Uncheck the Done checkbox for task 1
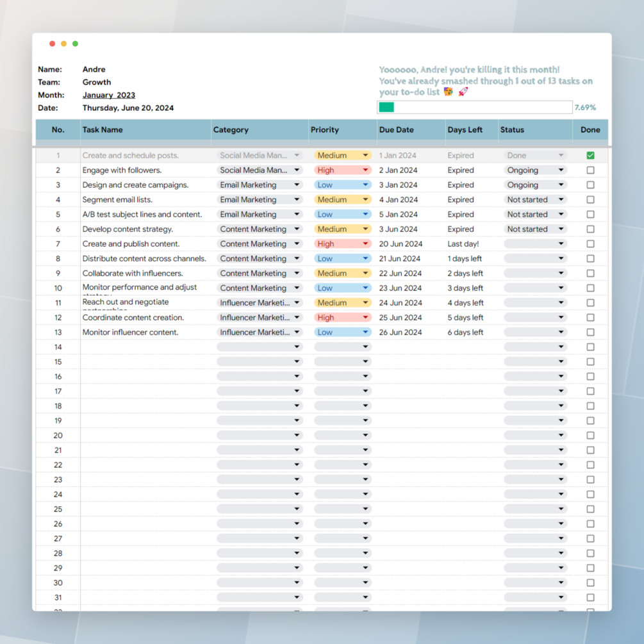The image size is (644, 644). coord(591,155)
